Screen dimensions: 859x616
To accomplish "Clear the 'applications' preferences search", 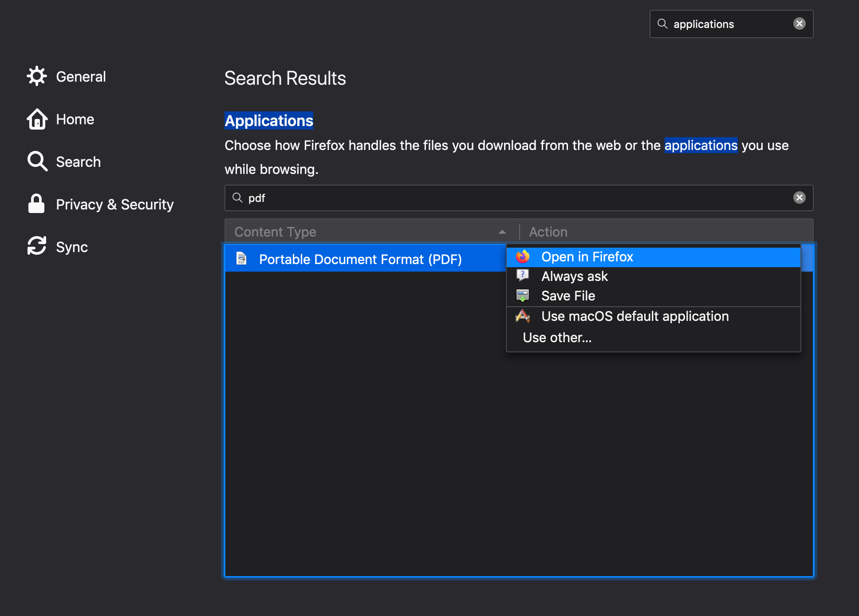I will 800,24.
